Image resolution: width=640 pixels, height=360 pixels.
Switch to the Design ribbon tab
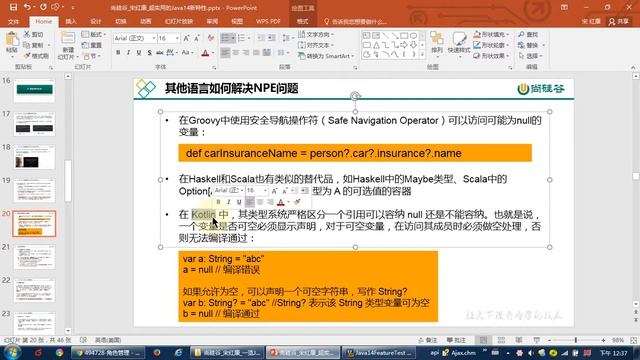coord(96,21)
